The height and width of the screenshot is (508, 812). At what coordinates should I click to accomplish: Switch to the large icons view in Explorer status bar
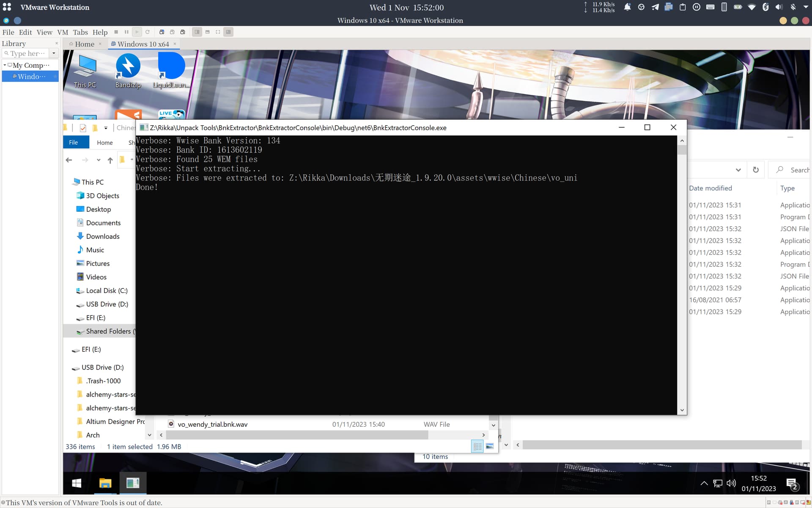coord(490,447)
